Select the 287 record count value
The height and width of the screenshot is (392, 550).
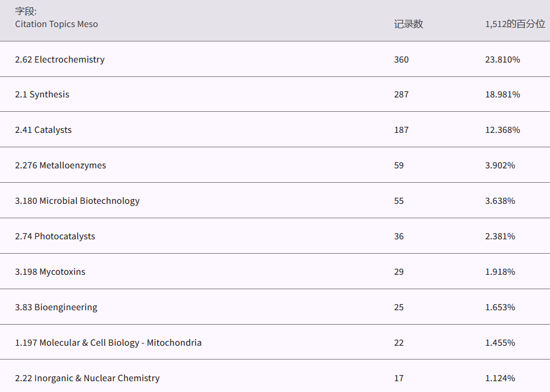pos(401,94)
